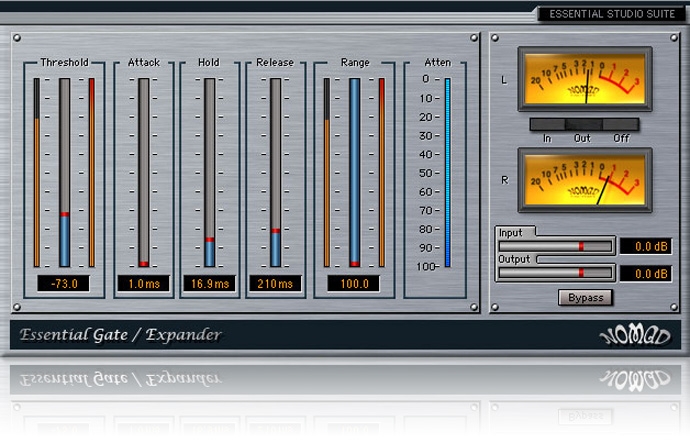690x443 pixels.
Task: Click the Input 0.0 dB value field
Action: pyautogui.click(x=646, y=246)
